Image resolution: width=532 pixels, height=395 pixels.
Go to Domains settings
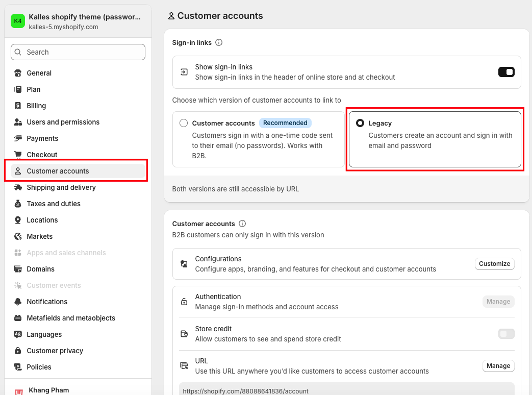[41, 269]
